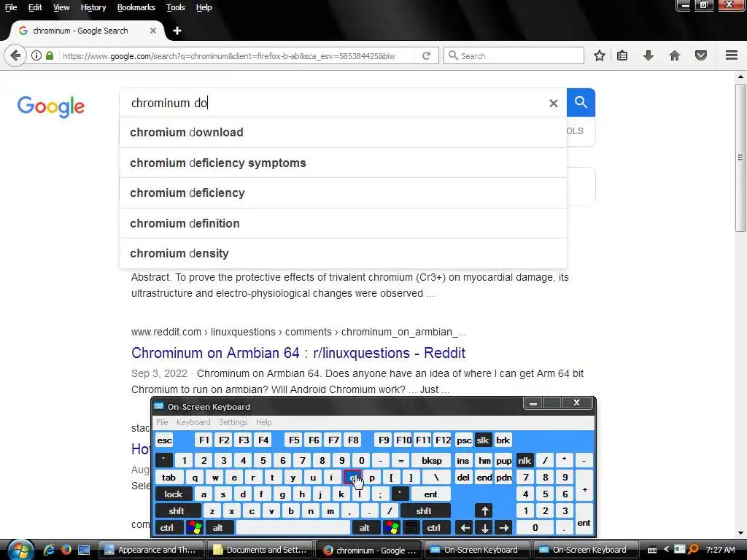The width and height of the screenshot is (747, 560).
Task: Select suggestion chromium download
Action: coord(343,133)
